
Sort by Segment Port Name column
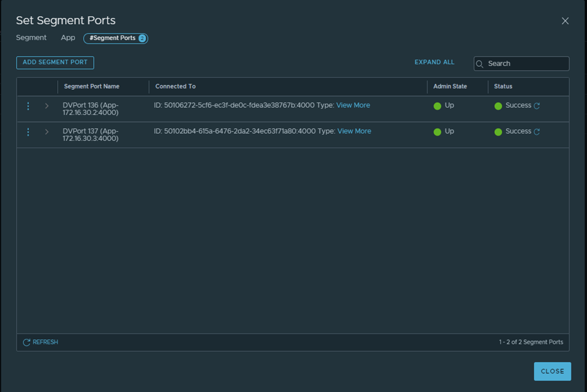pos(92,87)
